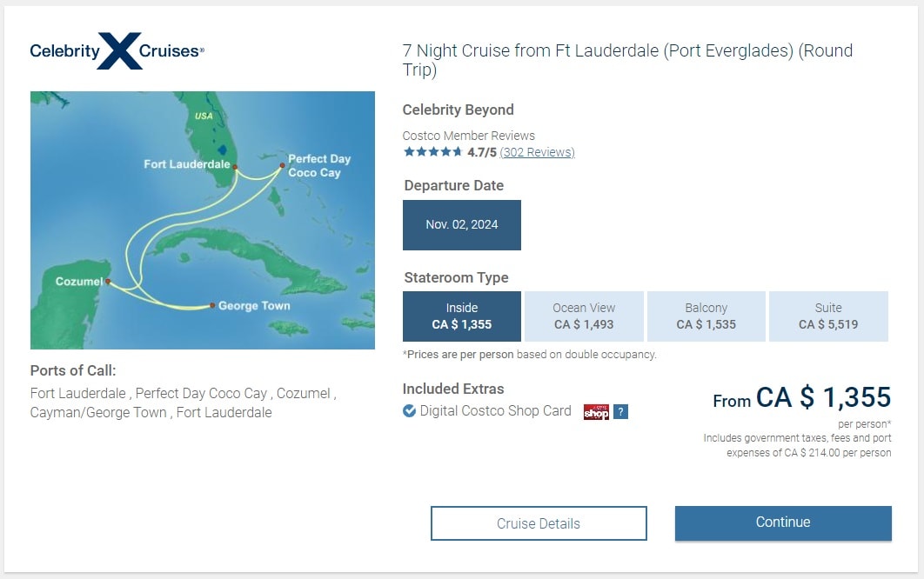
Task: Select the Balcony stateroom for CA $1,535
Action: (706, 316)
